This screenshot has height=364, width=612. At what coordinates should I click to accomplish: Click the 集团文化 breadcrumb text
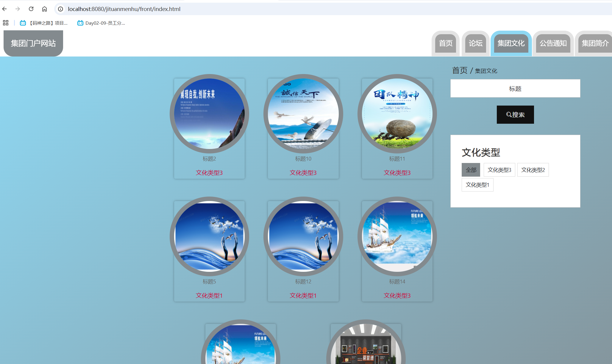[486, 71]
